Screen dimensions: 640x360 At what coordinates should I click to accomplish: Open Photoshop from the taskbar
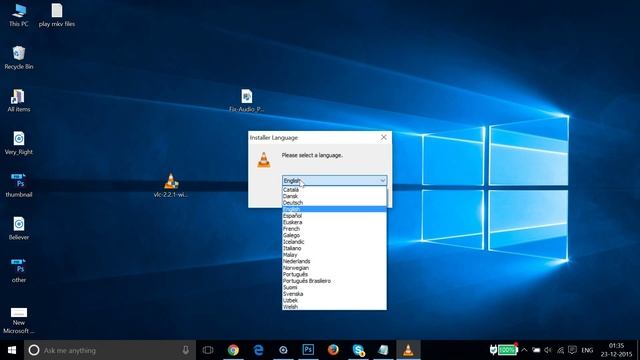[308, 350]
